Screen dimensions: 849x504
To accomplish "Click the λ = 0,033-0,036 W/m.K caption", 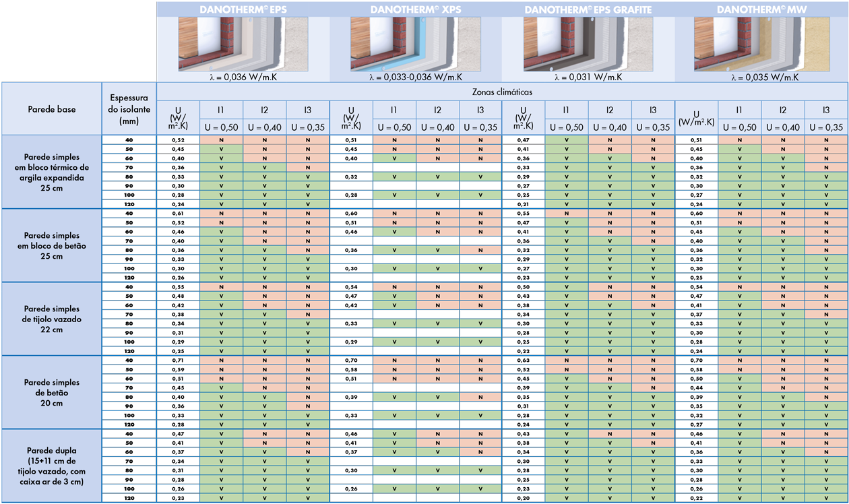I will pyautogui.click(x=415, y=77).
